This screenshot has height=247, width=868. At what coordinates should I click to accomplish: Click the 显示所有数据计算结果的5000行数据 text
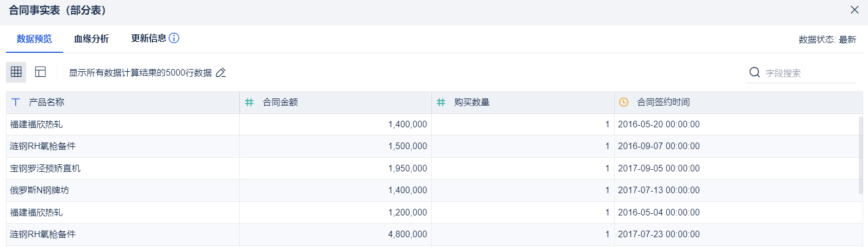[x=140, y=73]
